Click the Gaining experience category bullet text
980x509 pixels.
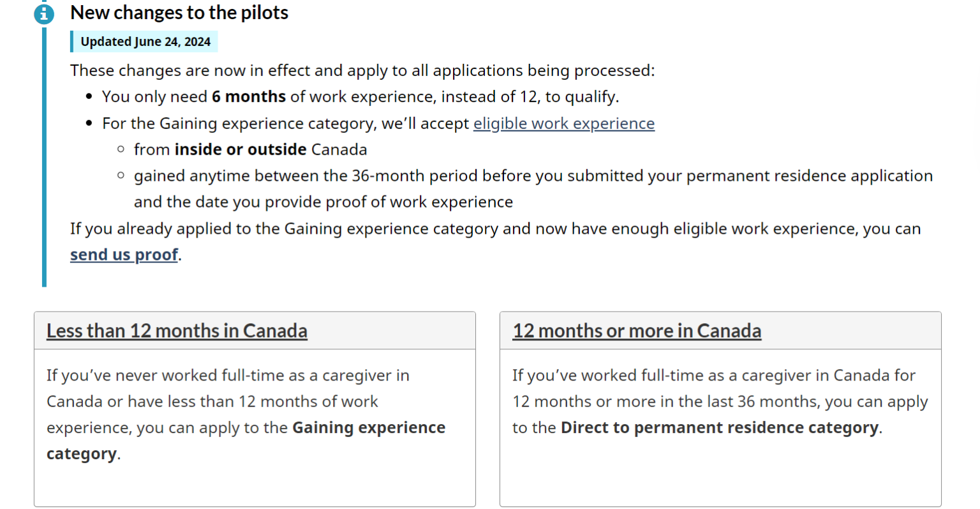pos(287,123)
